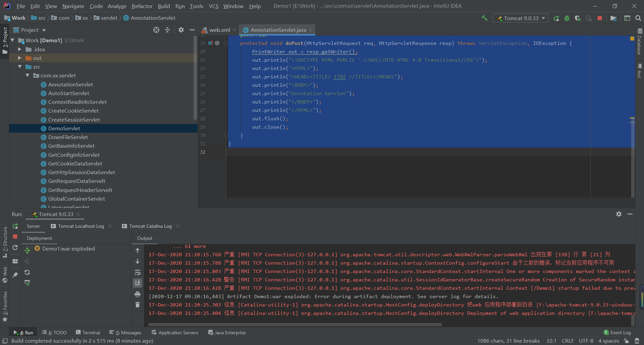Viewport: 644px width, 345px height.
Task: Select the Server tab in Run panel
Action: coord(33,226)
